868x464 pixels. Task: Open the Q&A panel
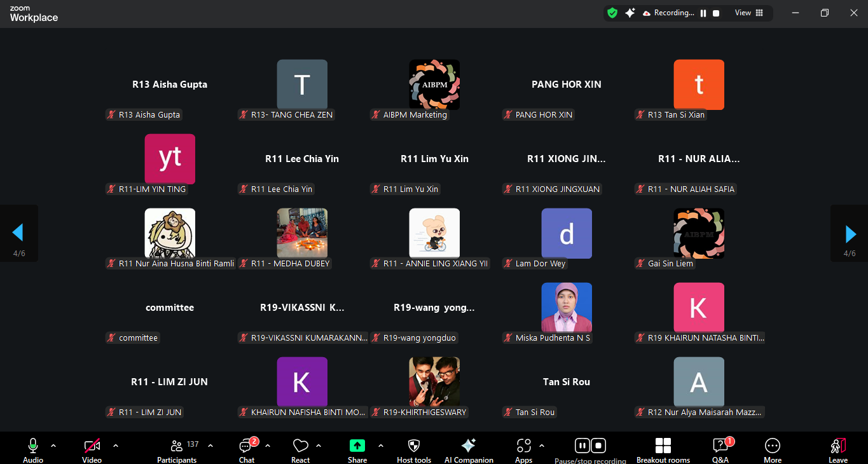[x=720, y=450]
